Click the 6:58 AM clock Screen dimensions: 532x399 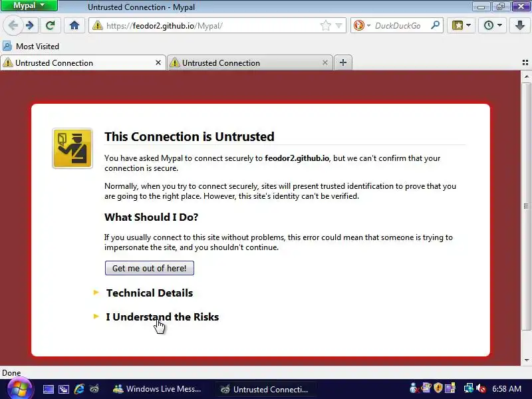[507, 389]
